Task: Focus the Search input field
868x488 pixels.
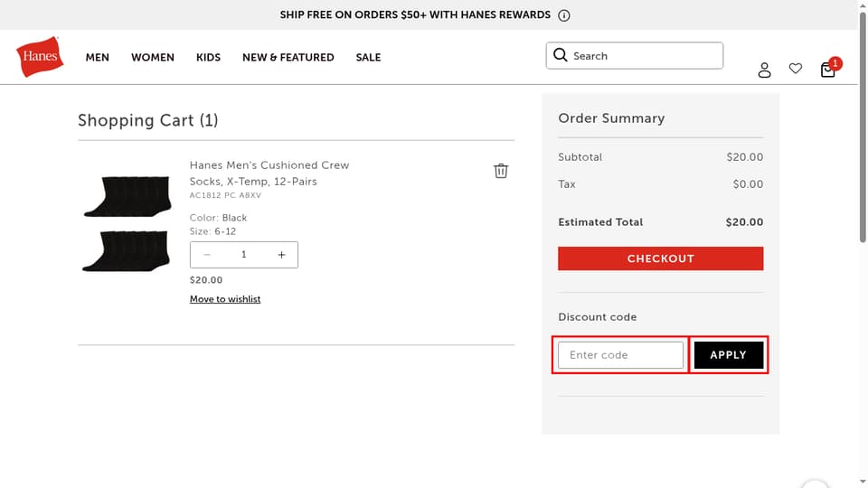Action: tap(635, 55)
